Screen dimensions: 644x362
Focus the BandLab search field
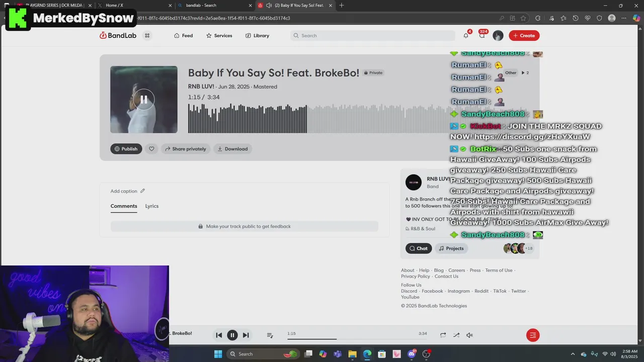tap(373, 36)
